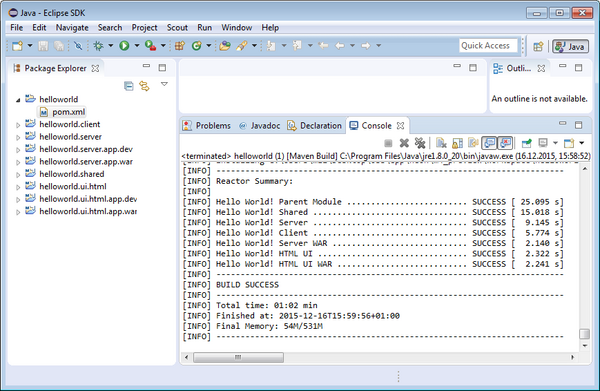Click Remove Launch X icon in Console

point(404,143)
